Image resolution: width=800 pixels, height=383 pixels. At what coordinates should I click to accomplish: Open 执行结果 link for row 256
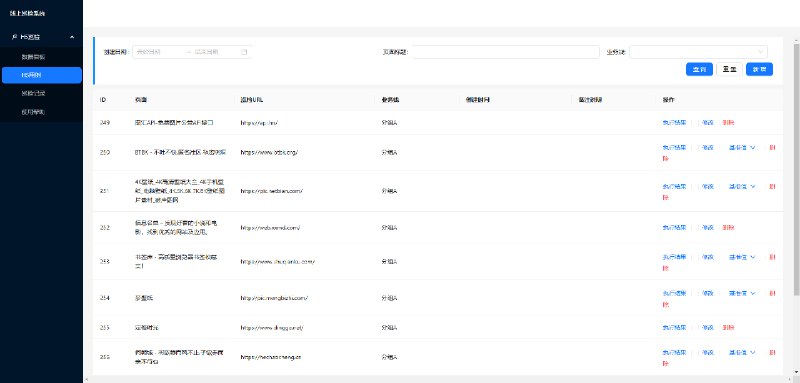pyautogui.click(x=674, y=352)
